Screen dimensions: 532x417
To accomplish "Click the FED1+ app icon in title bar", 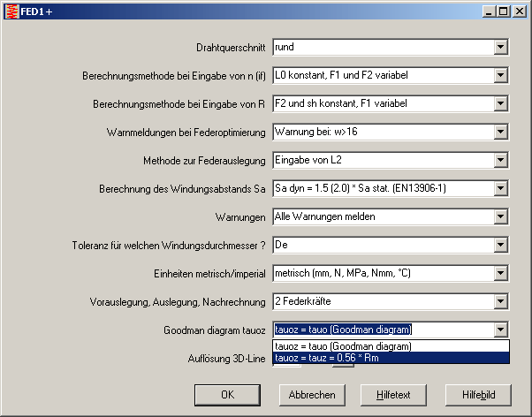I will (11, 11).
